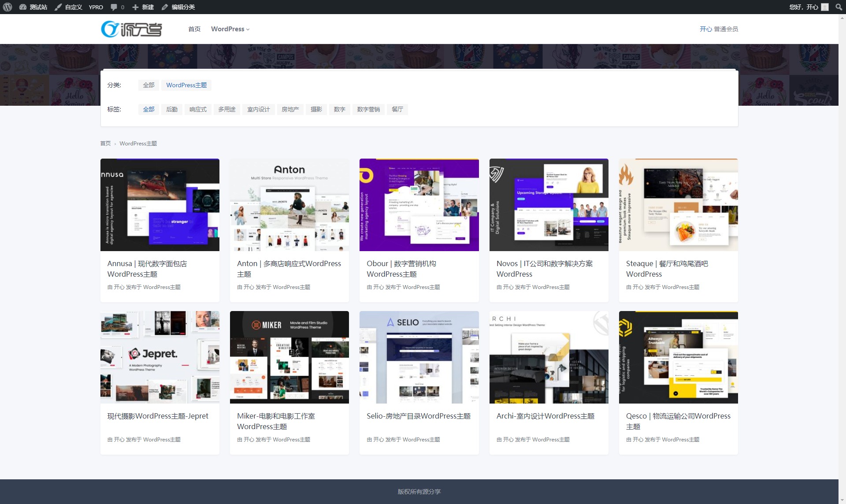
Task: Filter by 响应式 tag
Action: pos(198,109)
